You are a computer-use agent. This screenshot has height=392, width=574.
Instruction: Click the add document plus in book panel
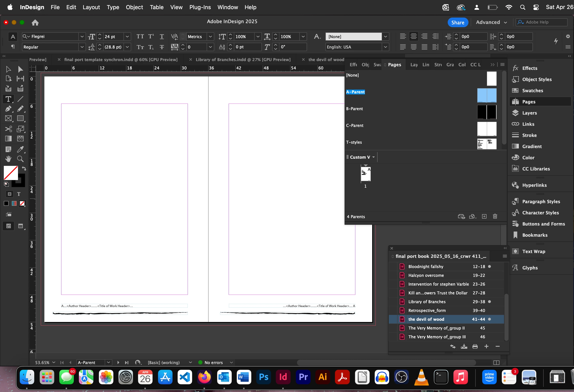pyautogui.click(x=486, y=346)
